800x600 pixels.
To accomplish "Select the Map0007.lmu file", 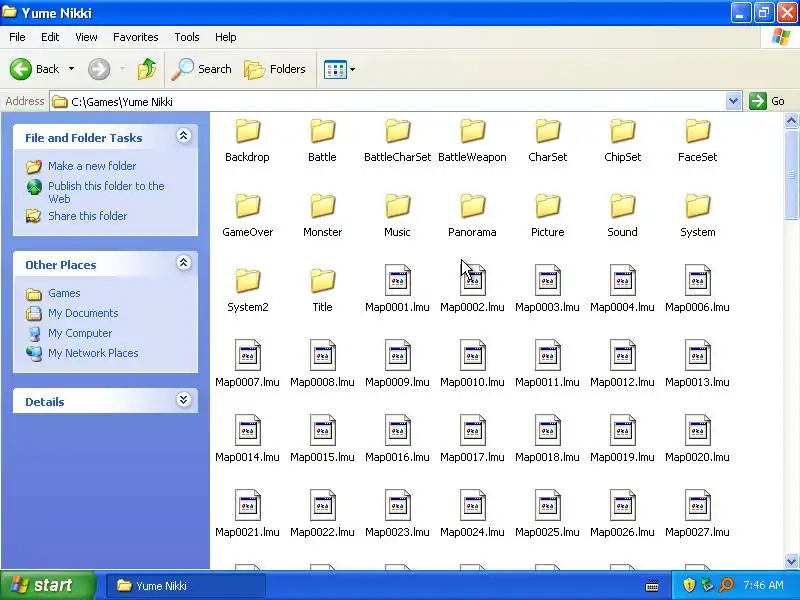I will [247, 364].
